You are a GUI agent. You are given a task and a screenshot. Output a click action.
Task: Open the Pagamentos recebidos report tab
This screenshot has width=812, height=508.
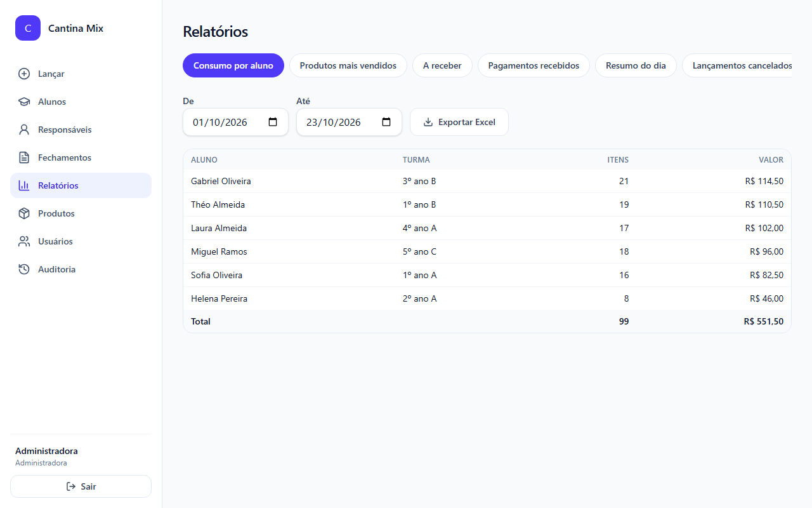pos(534,65)
